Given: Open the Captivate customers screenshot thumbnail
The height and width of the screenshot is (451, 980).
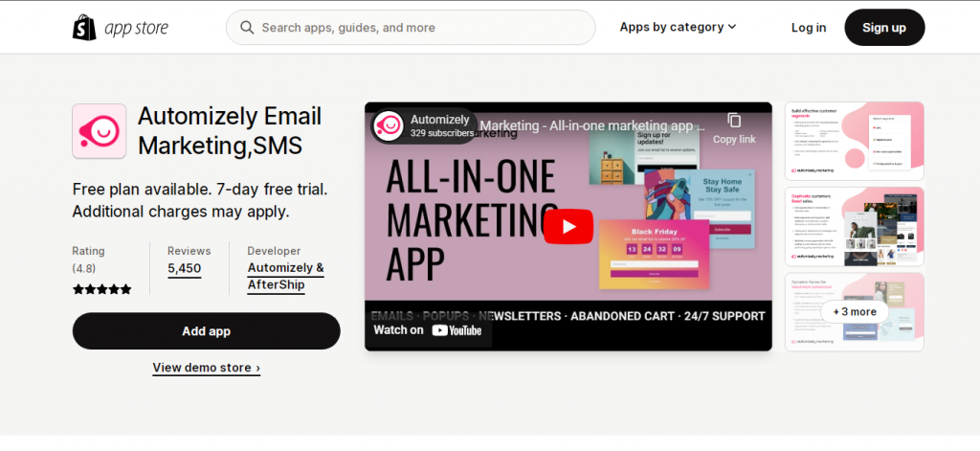Looking at the screenshot, I should (855, 226).
